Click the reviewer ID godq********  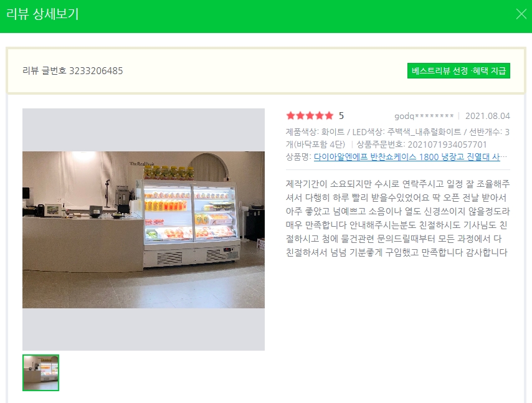424,116
